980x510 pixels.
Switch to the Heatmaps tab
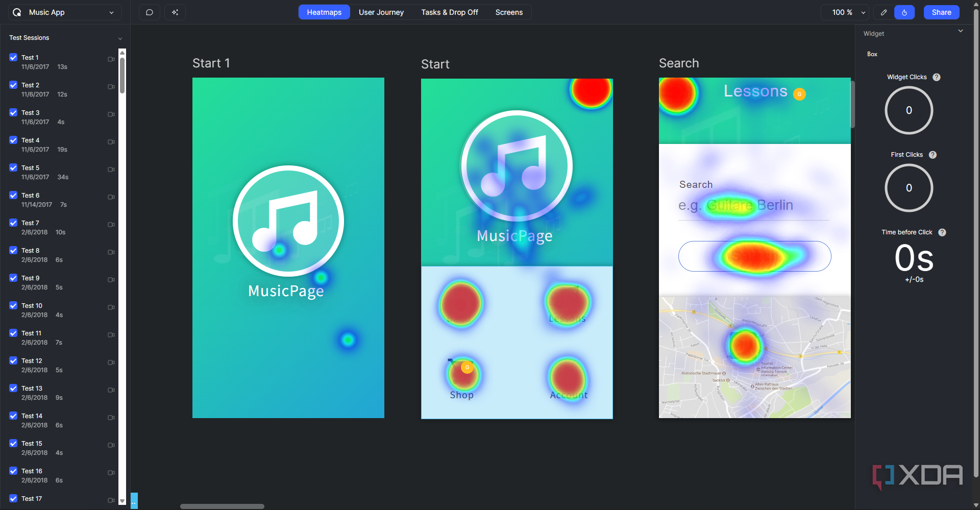(324, 12)
